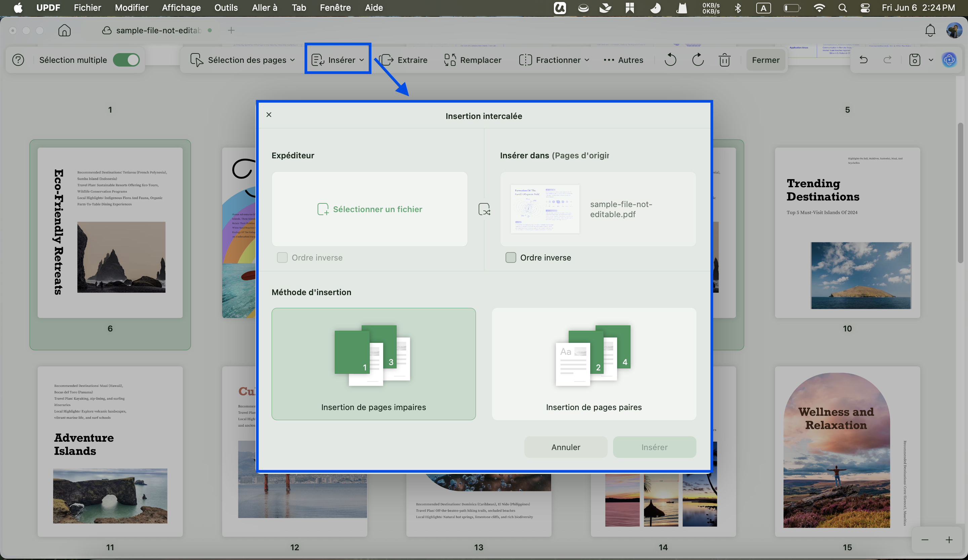Select Insertion de pages impaires method

(373, 364)
